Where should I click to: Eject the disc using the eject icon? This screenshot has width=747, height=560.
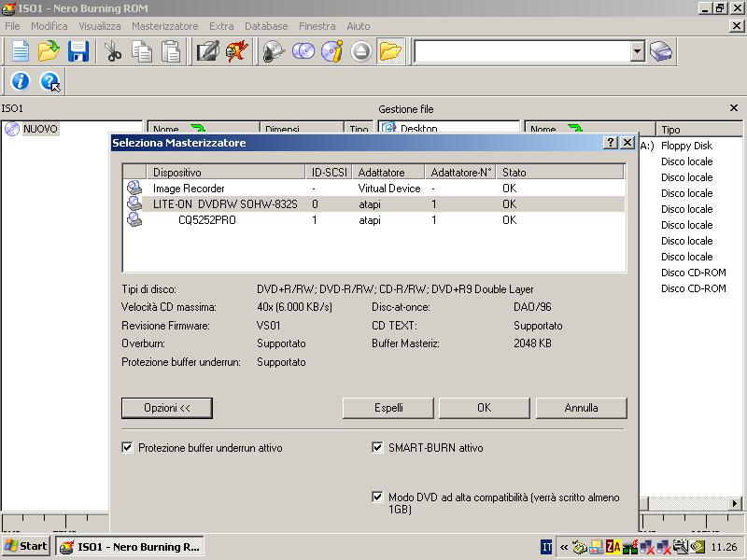361,51
